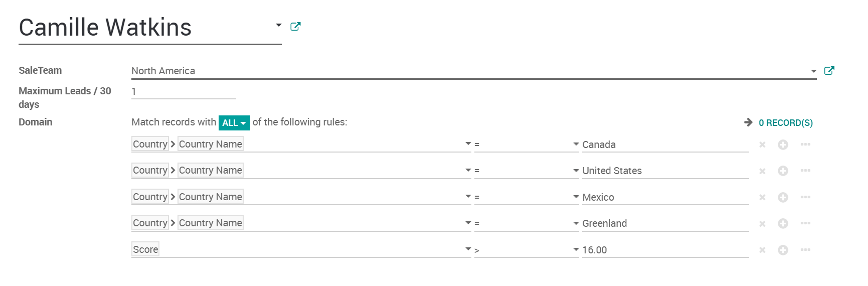The image size is (868, 286).
Task: Open external link next to Camille Watkins
Action: tap(295, 27)
